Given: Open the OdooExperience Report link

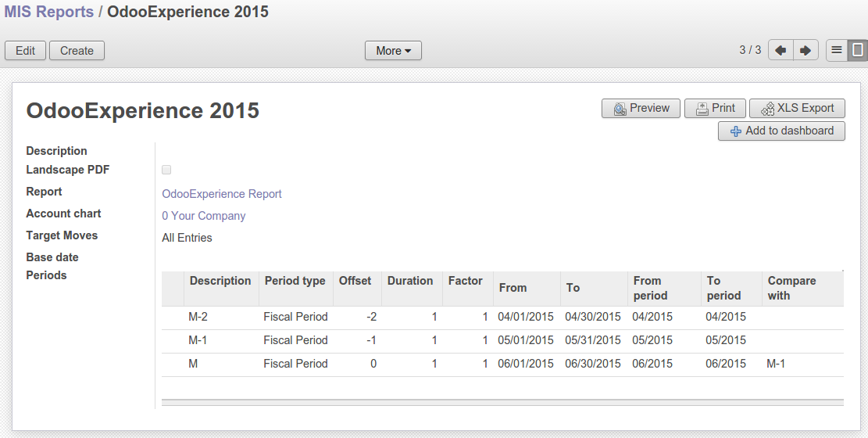Looking at the screenshot, I should coord(221,194).
